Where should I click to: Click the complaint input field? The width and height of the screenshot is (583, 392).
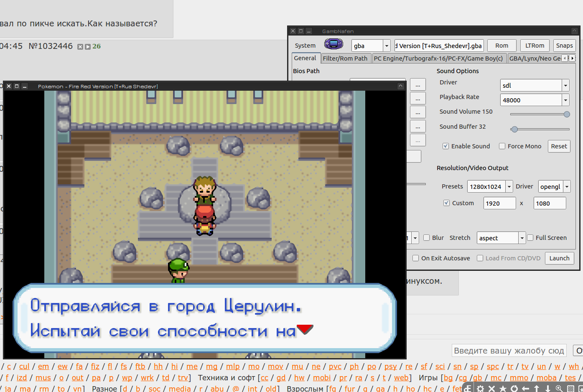coord(509,351)
